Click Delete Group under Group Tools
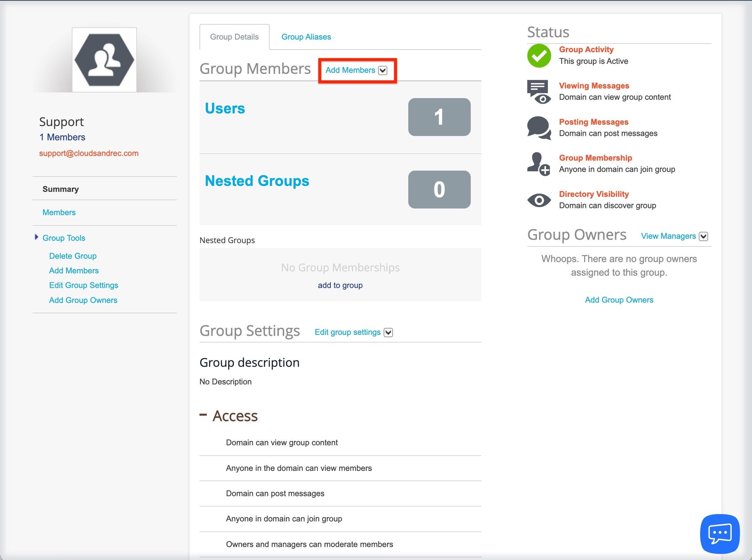The height and width of the screenshot is (560, 752). tap(73, 256)
